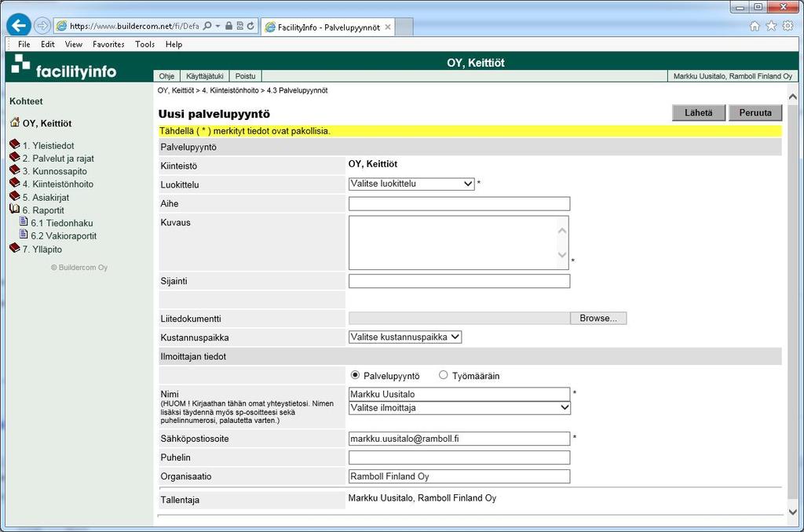The height and width of the screenshot is (532, 804).
Task: Open the Help menu
Action: (174, 45)
